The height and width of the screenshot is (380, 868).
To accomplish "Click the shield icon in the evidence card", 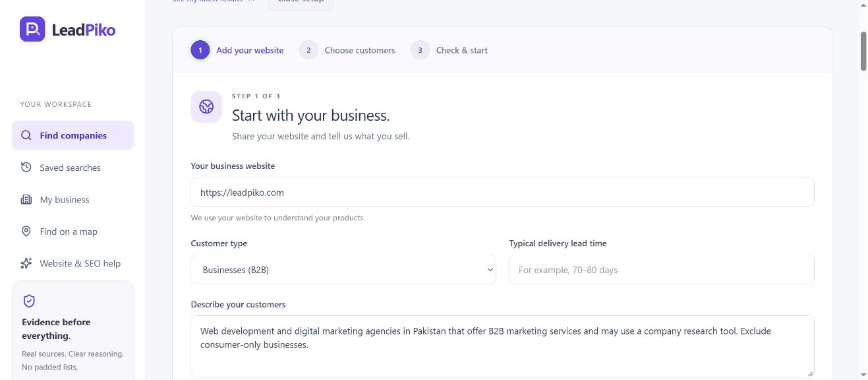I will [x=28, y=301].
